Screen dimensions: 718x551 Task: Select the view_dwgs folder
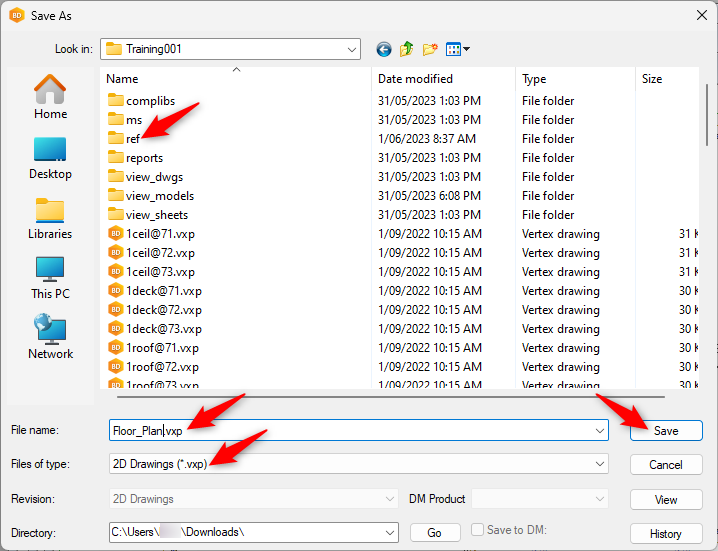tap(145, 177)
